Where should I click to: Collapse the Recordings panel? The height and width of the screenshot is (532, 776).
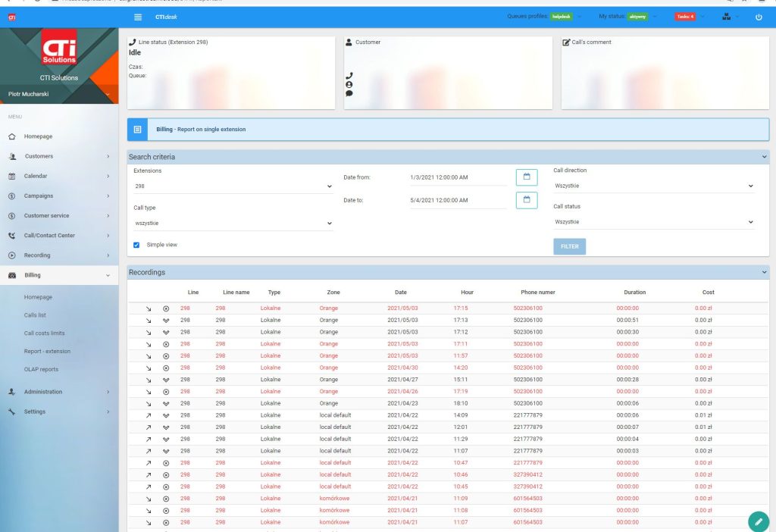tap(764, 272)
